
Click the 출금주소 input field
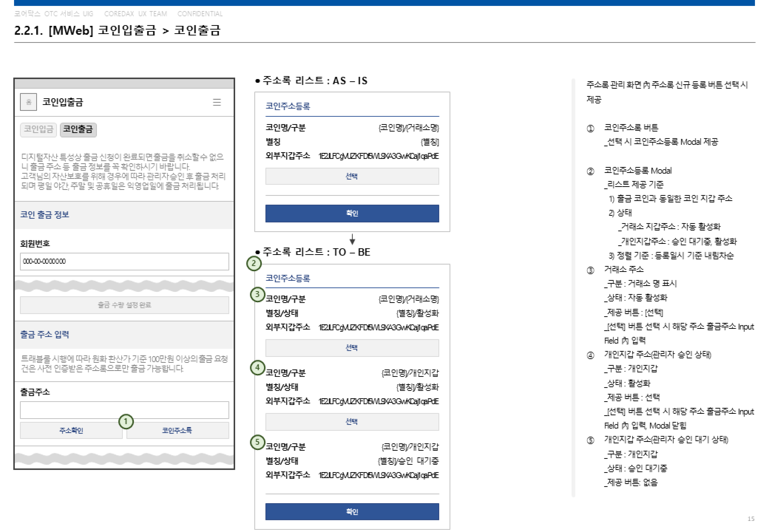[x=124, y=410]
